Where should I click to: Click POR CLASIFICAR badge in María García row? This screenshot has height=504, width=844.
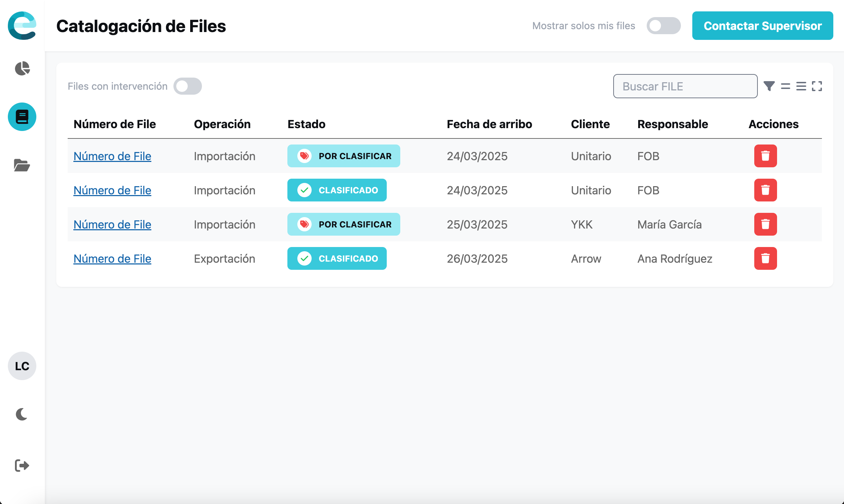pyautogui.click(x=344, y=224)
